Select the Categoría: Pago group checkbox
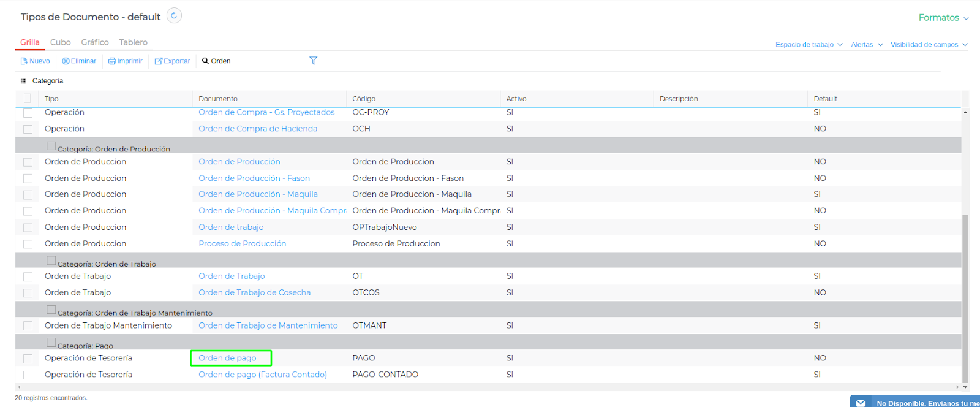Screen dimensions: 980x407 pos(51,343)
